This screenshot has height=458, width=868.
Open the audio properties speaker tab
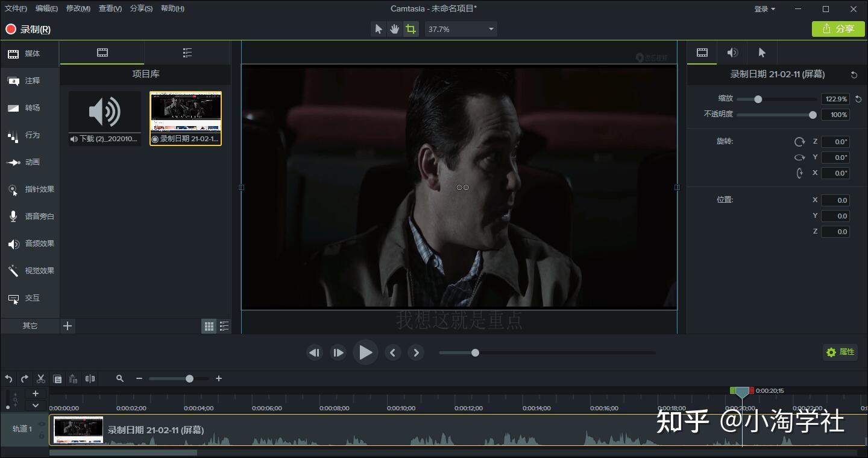tap(732, 53)
